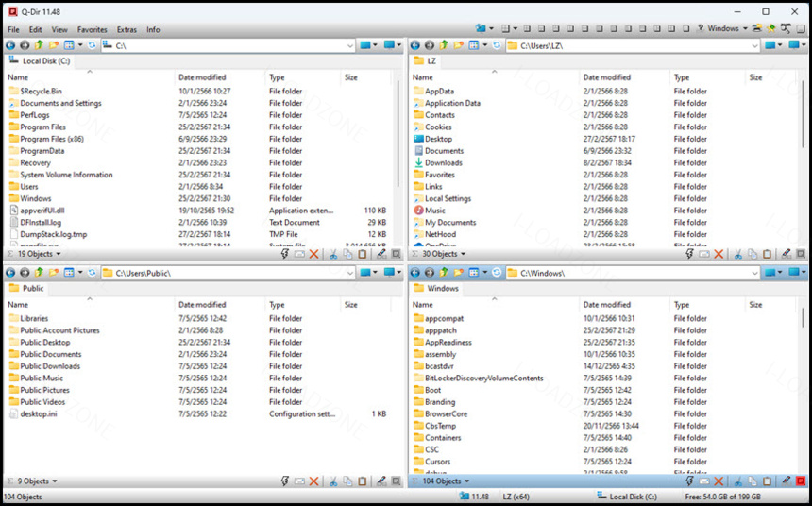
Task: Go back in the C:\Users\Public\ pane
Action: click(10, 273)
